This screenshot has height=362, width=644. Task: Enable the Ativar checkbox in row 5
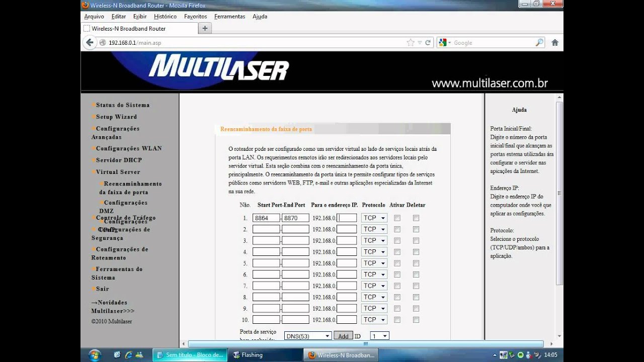coord(397,263)
